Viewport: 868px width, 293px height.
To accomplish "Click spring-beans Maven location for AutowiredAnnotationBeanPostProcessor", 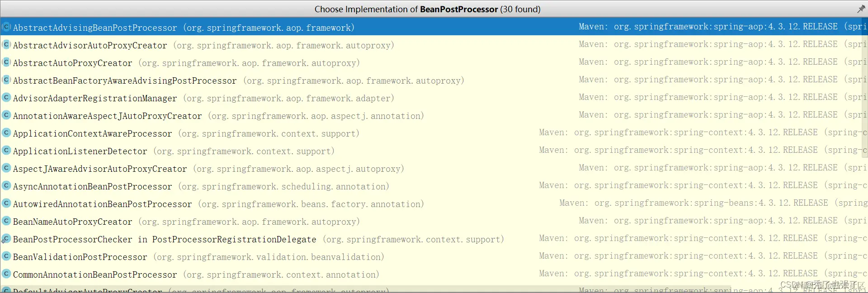I will (x=712, y=203).
